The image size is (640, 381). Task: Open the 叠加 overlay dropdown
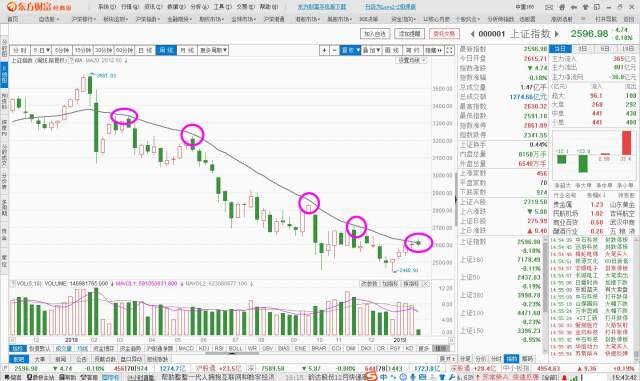pos(372,50)
